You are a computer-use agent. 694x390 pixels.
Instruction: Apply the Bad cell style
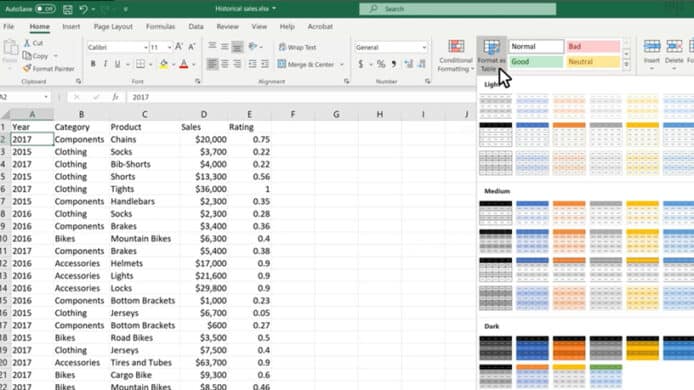(593, 46)
